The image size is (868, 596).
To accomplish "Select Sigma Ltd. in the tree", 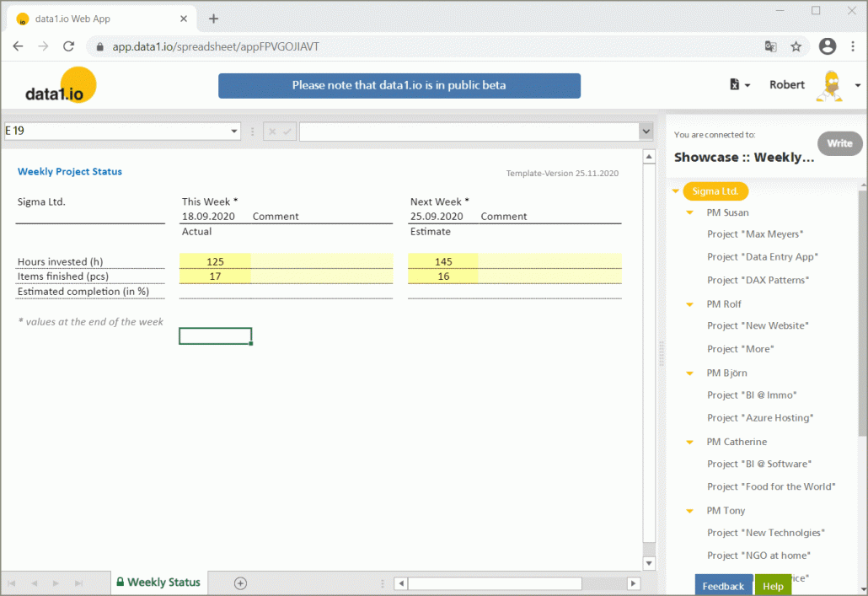I will pos(715,191).
